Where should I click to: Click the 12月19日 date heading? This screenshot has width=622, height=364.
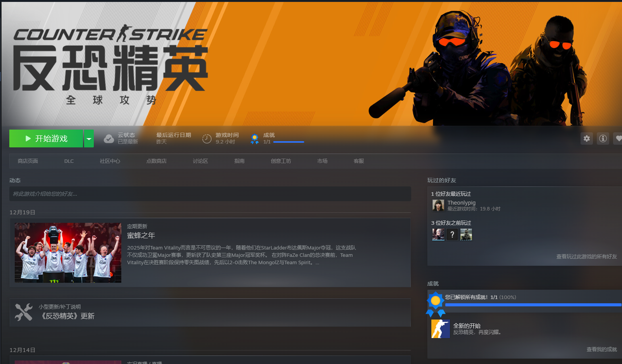pyautogui.click(x=22, y=213)
